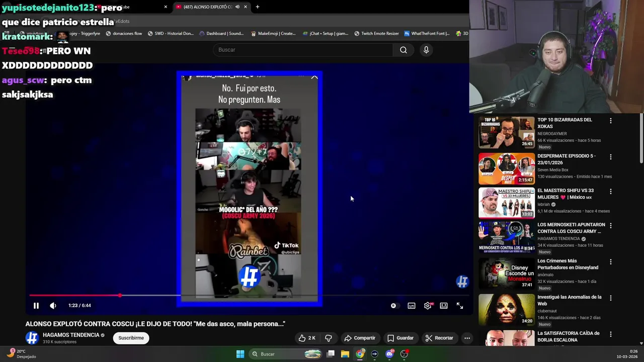This screenshot has width=644, height=362.
Task: Open TOP 10 BIZARRADAS DEL XOKAS thumbnail
Action: 507,132
